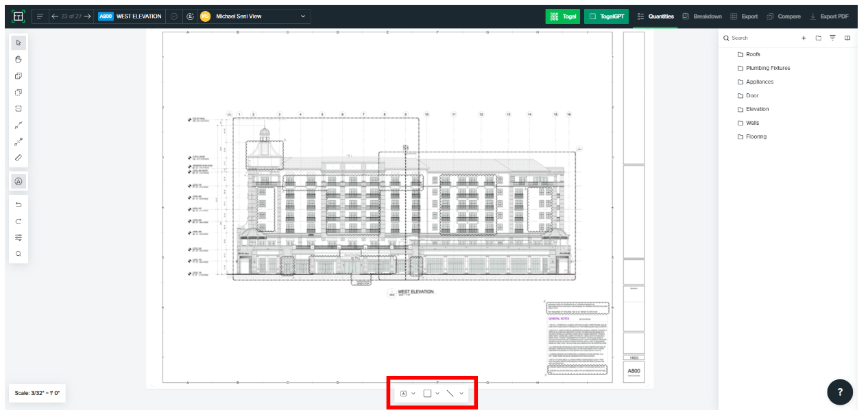868x417 pixels.
Task: Toggle the annotation mode circled-A button
Action: [x=19, y=182]
